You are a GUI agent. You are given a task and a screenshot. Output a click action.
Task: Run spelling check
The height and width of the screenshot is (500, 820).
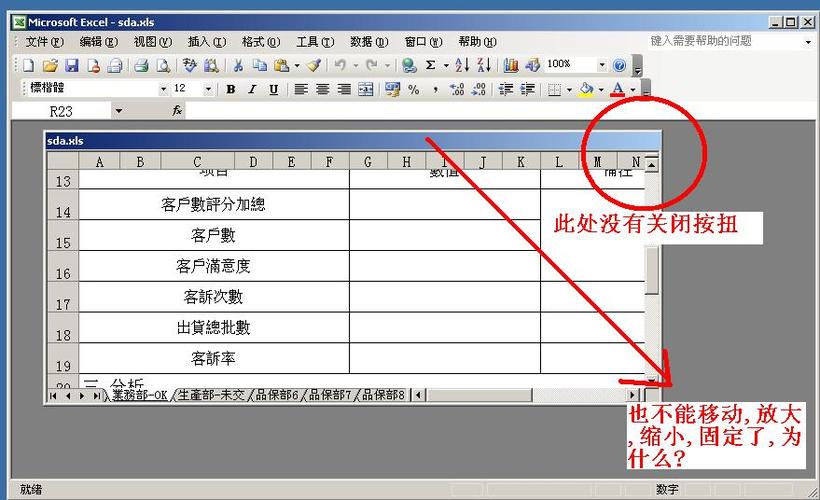[x=189, y=65]
